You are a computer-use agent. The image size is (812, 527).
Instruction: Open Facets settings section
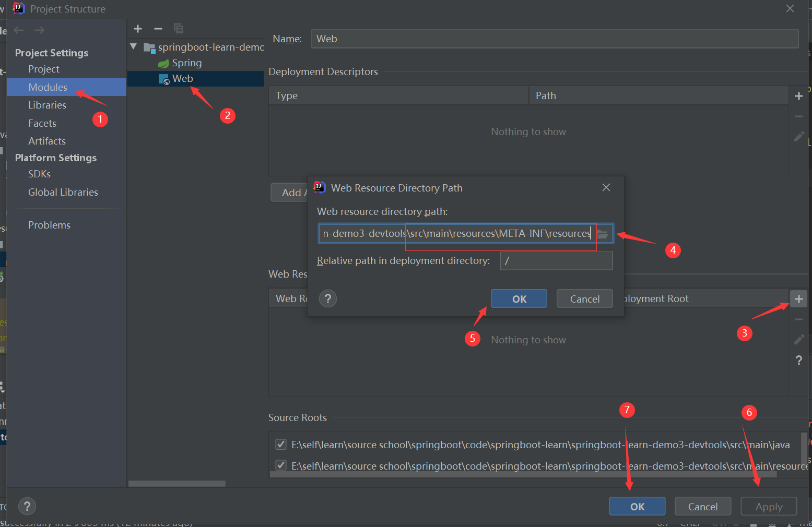tap(42, 123)
